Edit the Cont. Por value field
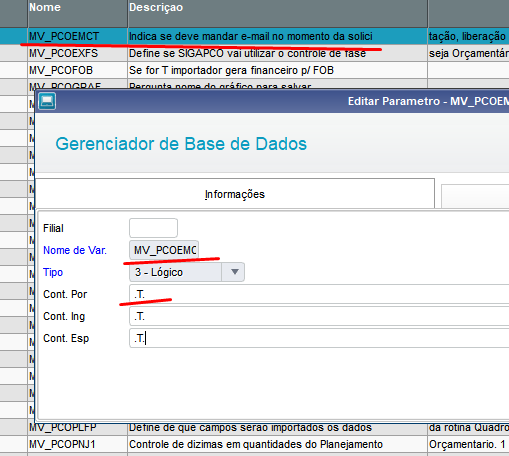Screen dimensions: 509x456 [x=319, y=294]
